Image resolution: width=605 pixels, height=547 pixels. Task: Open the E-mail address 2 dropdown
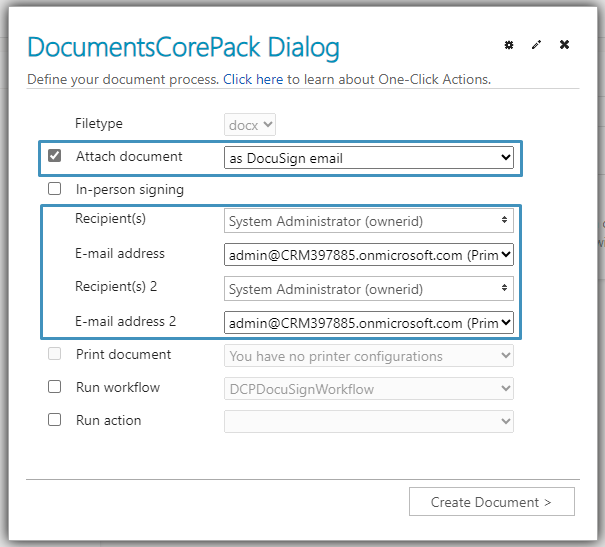pos(369,322)
